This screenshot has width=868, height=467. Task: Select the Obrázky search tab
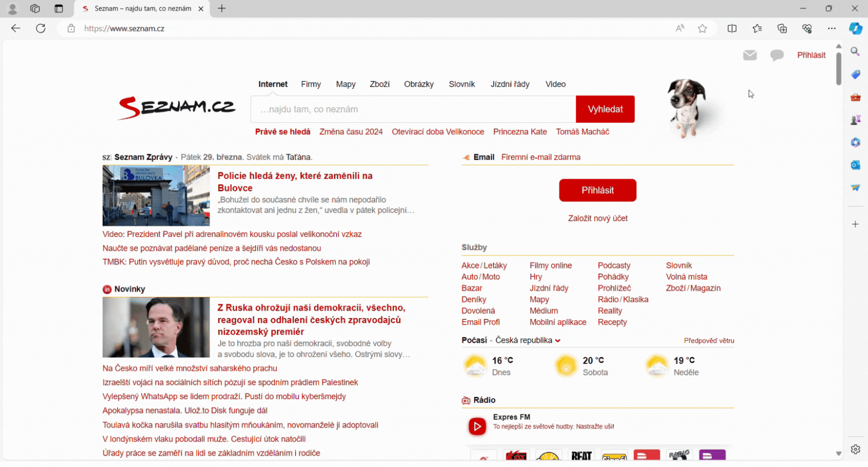419,84
